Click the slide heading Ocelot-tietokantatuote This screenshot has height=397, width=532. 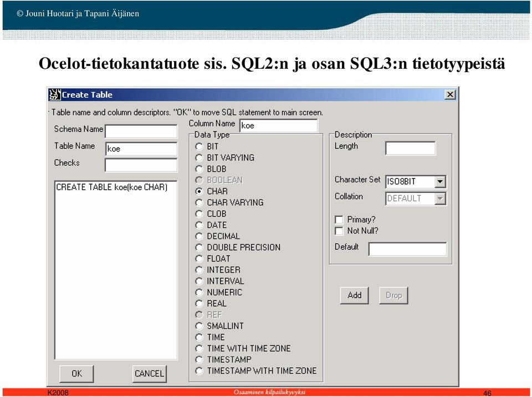tap(272, 64)
